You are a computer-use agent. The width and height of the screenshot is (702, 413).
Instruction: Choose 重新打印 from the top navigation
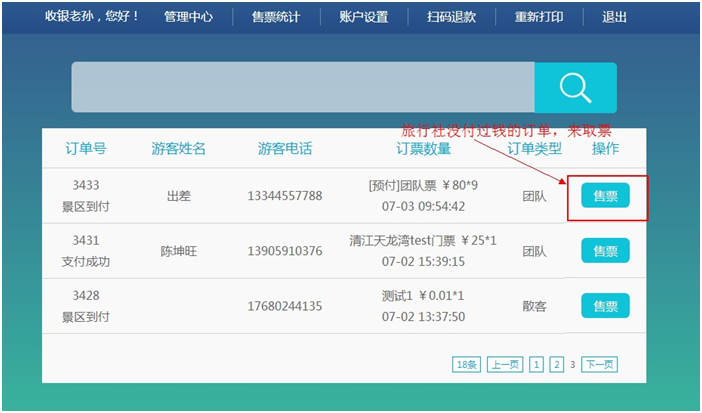click(x=539, y=17)
